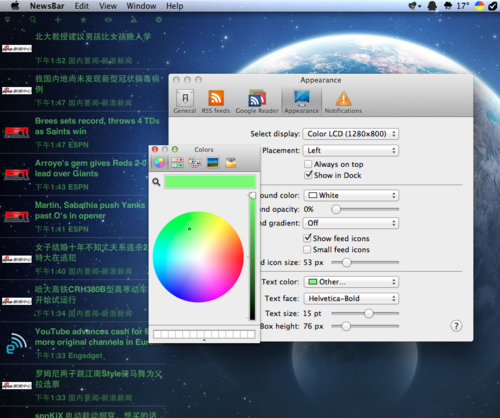Switch to crayons mode in Colors panel
The image size is (500, 418).
coord(231,162)
